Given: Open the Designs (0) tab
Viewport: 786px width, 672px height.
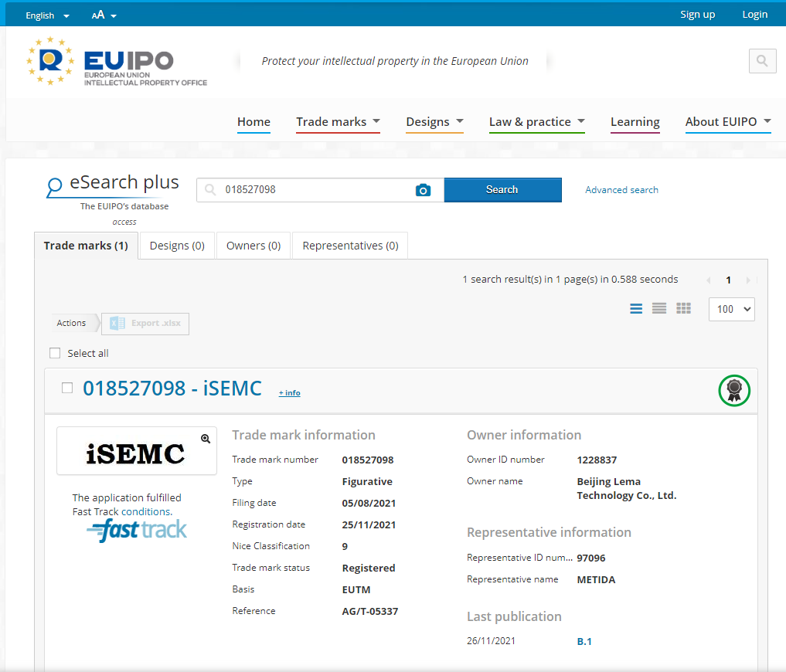Looking at the screenshot, I should pyautogui.click(x=177, y=246).
